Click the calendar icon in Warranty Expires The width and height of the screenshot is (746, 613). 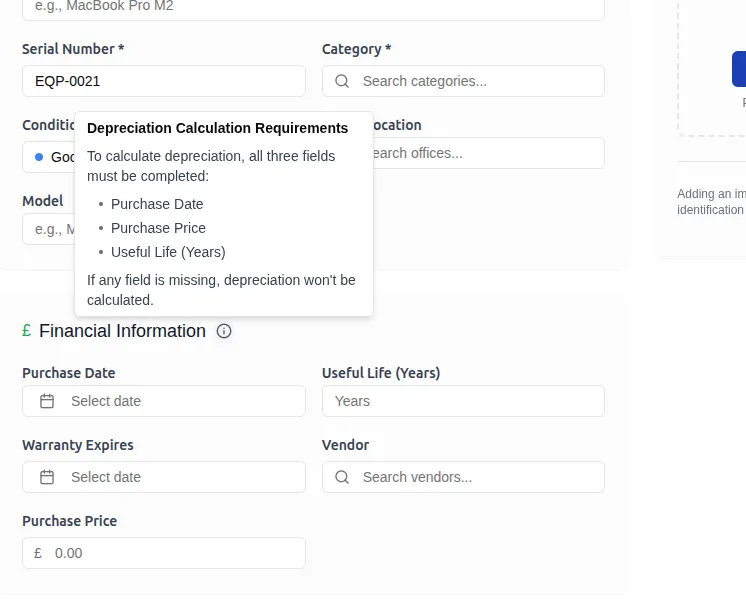click(x=47, y=477)
